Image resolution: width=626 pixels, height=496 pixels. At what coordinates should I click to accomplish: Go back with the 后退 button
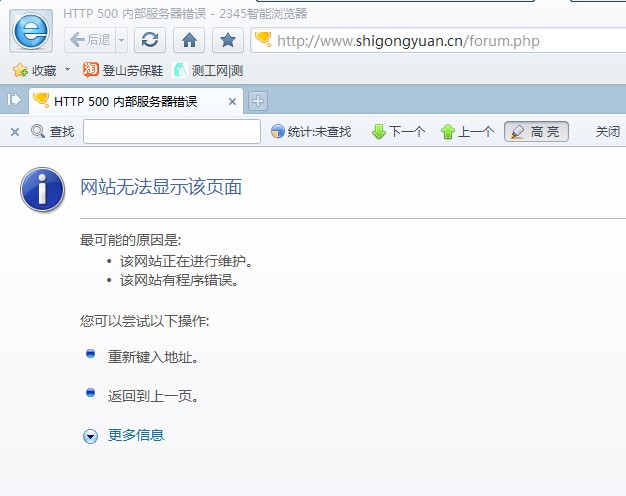pos(90,40)
